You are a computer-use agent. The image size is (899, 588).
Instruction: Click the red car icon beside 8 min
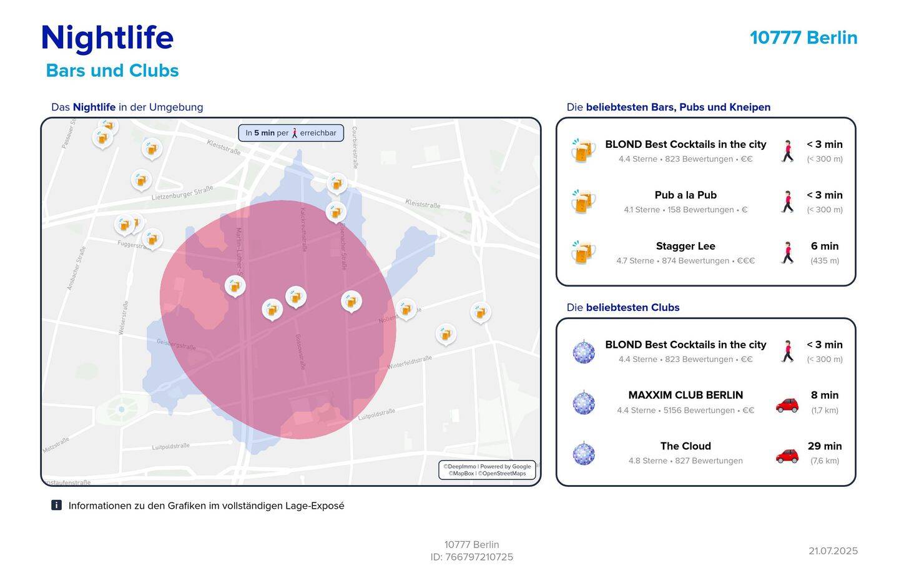pos(787,404)
